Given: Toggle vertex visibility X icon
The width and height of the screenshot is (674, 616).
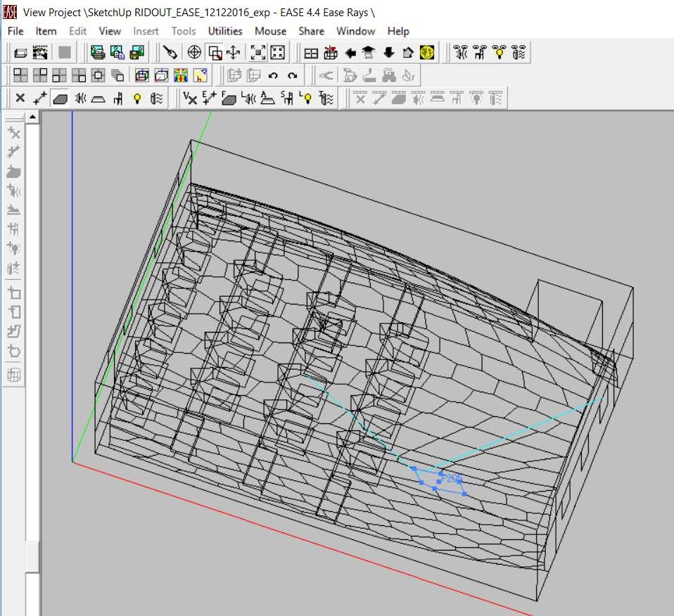Looking at the screenshot, I should click(x=20, y=98).
